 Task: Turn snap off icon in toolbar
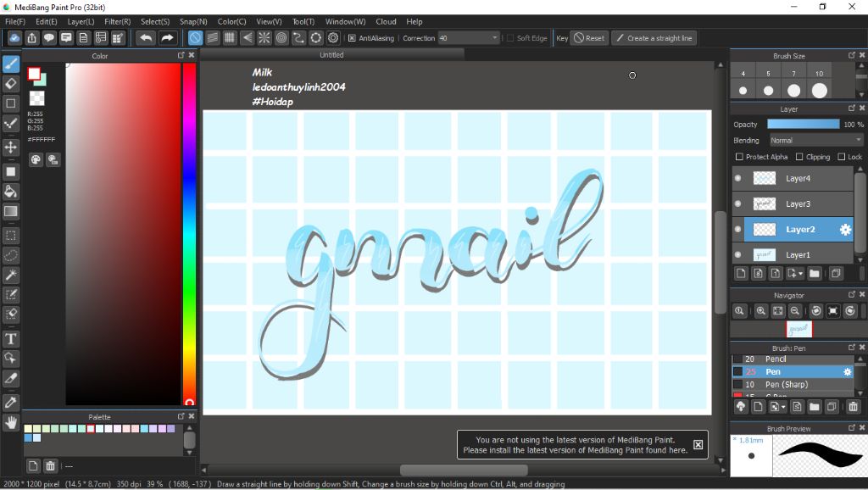195,38
